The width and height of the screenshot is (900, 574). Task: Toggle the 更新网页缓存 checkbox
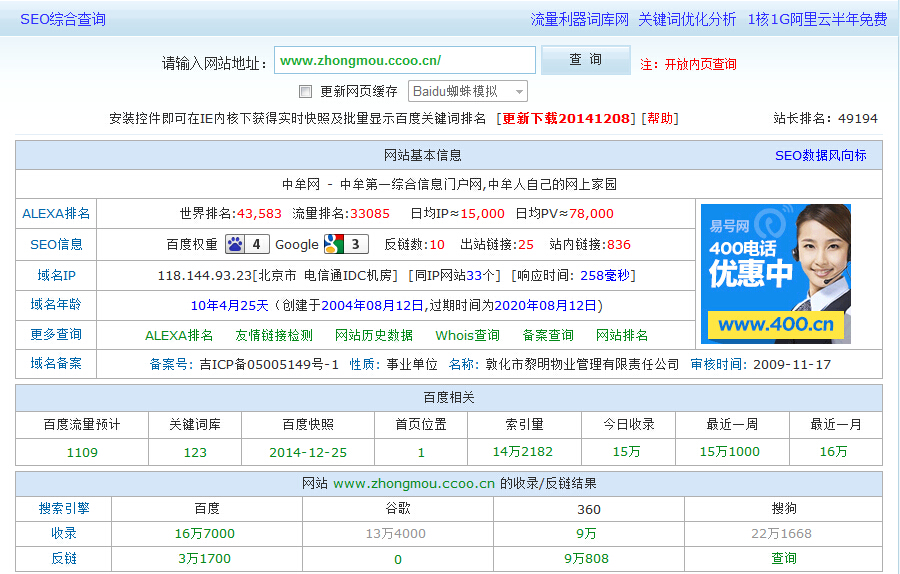point(305,91)
